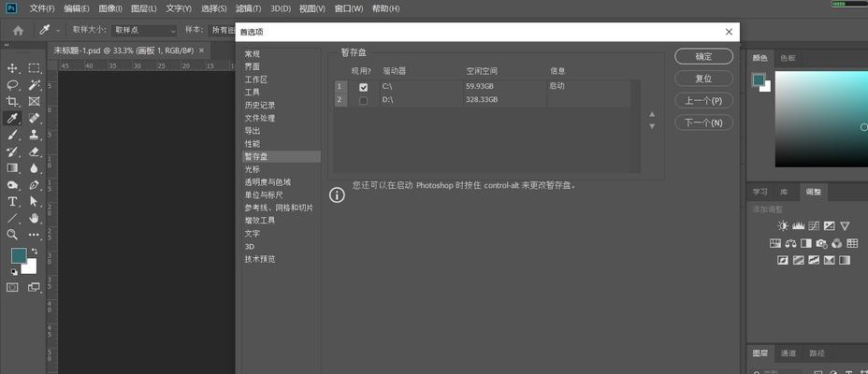Add a Levels adjustment

pyautogui.click(x=798, y=225)
